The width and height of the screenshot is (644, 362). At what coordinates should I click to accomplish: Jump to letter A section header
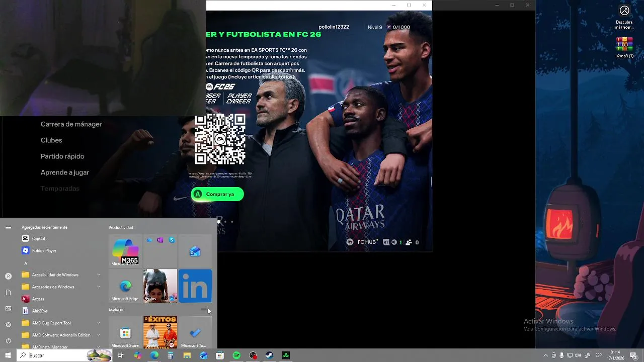point(26,263)
